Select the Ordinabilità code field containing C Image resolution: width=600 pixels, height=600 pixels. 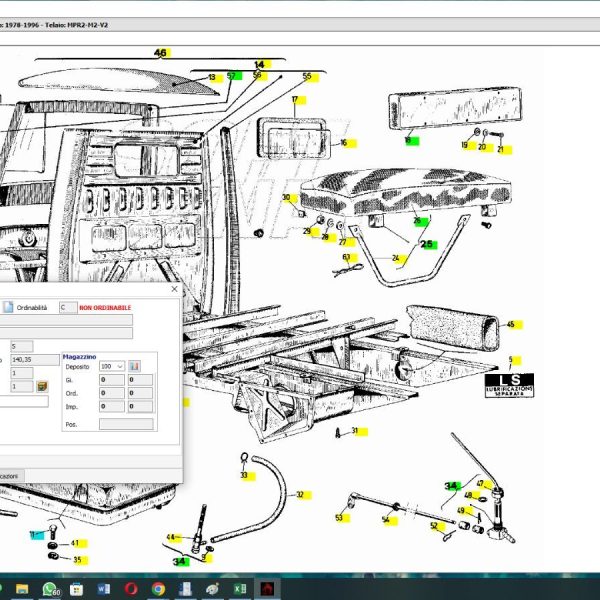click(x=68, y=308)
